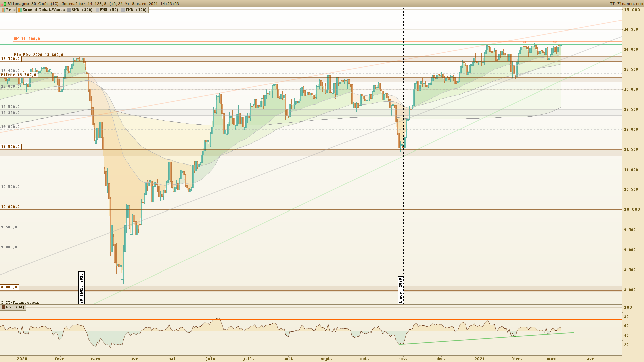Click the HH 14 200,0 resistance label
The height and width of the screenshot is (362, 644).
[26, 39]
